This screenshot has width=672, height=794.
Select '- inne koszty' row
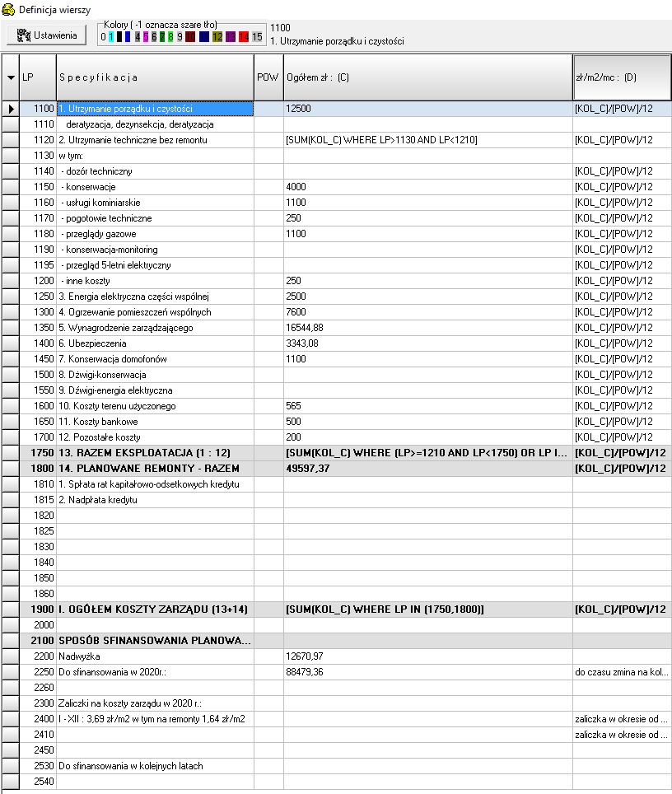click(155, 281)
